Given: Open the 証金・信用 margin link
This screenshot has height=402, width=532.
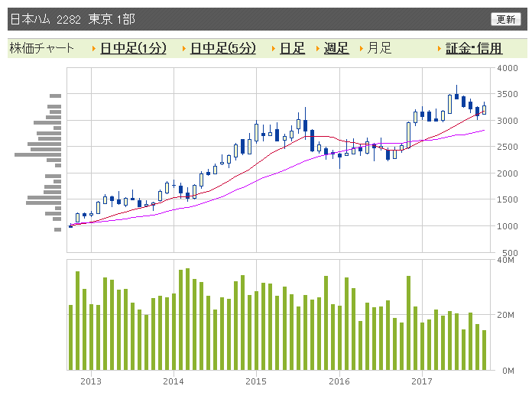Looking at the screenshot, I should click(x=474, y=48).
